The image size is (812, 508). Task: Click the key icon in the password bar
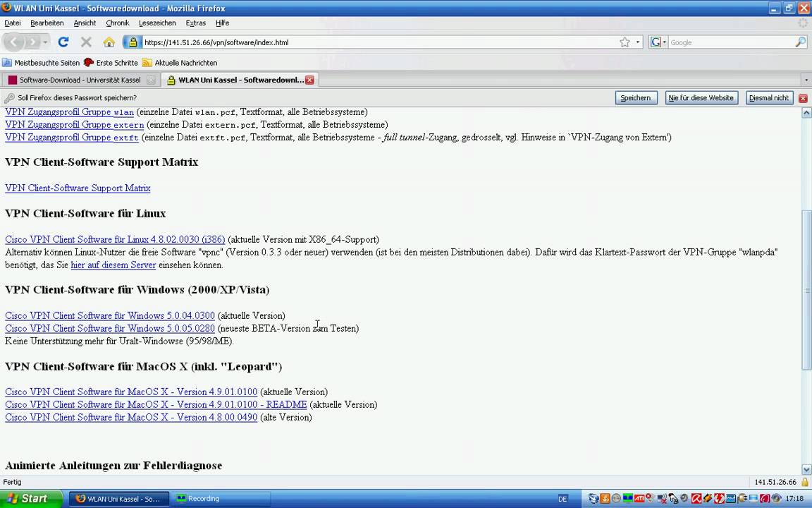pos(8,98)
